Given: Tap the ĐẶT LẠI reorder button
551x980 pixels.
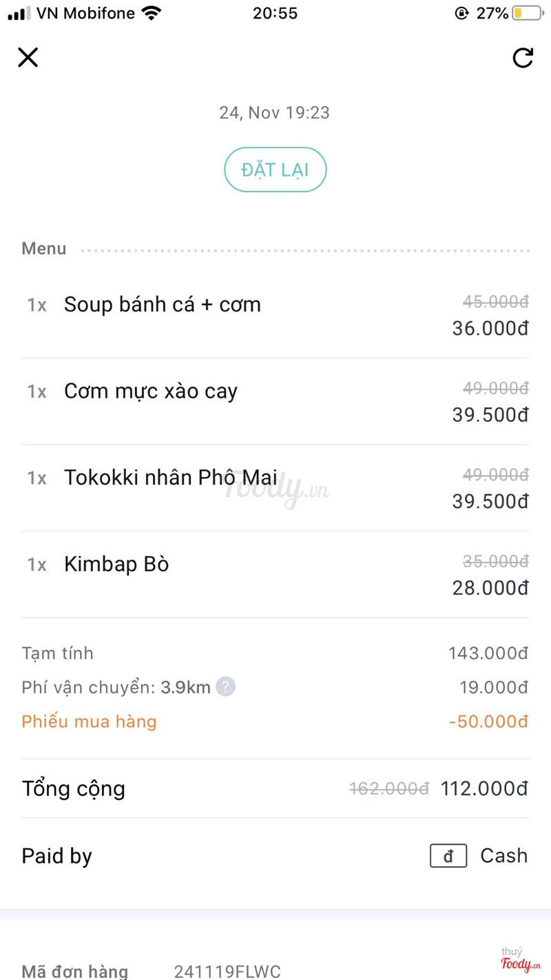Looking at the screenshot, I should pos(275,170).
